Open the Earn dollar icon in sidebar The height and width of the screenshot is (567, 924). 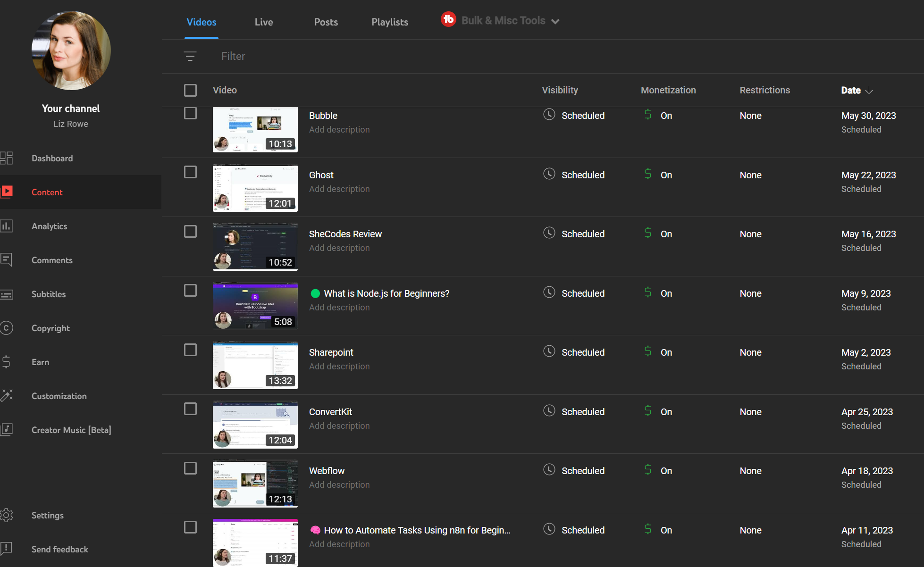click(x=7, y=362)
